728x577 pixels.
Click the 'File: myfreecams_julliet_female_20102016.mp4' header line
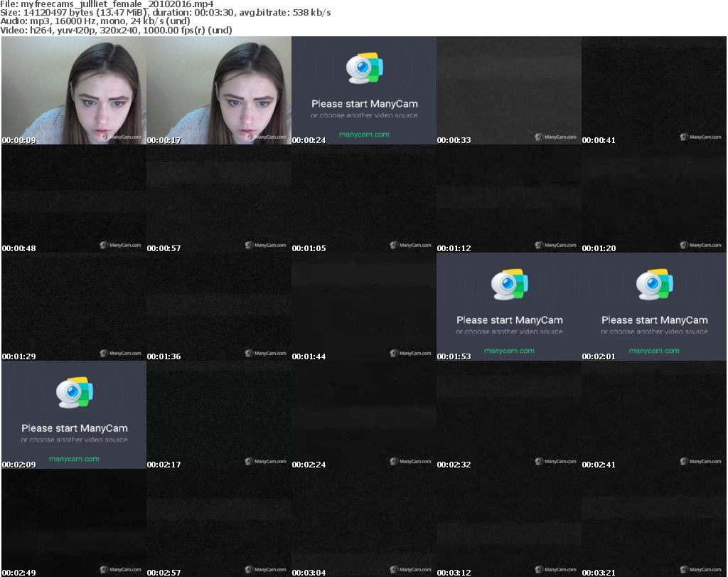coord(107,4)
